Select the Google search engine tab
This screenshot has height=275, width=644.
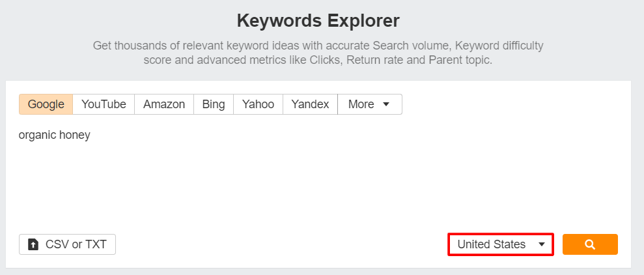point(46,104)
